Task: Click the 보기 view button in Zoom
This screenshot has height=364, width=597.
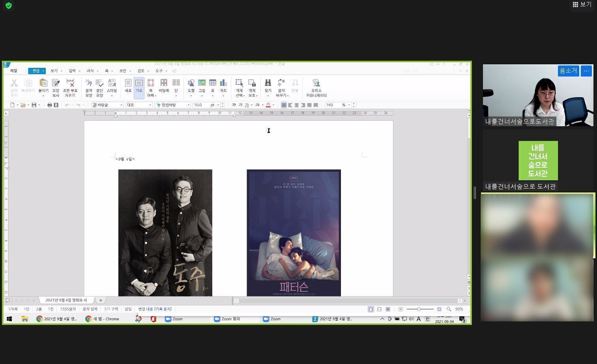Action: click(582, 4)
